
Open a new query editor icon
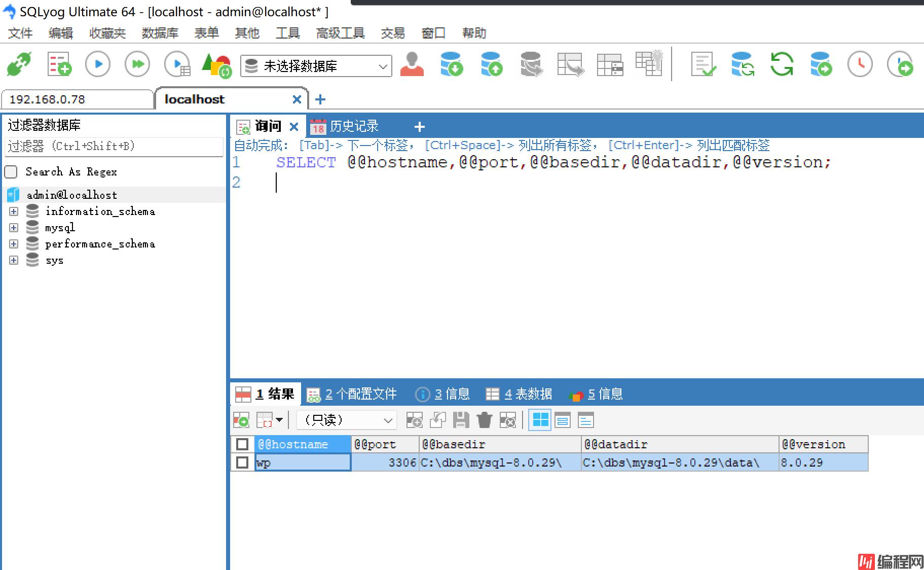[59, 64]
